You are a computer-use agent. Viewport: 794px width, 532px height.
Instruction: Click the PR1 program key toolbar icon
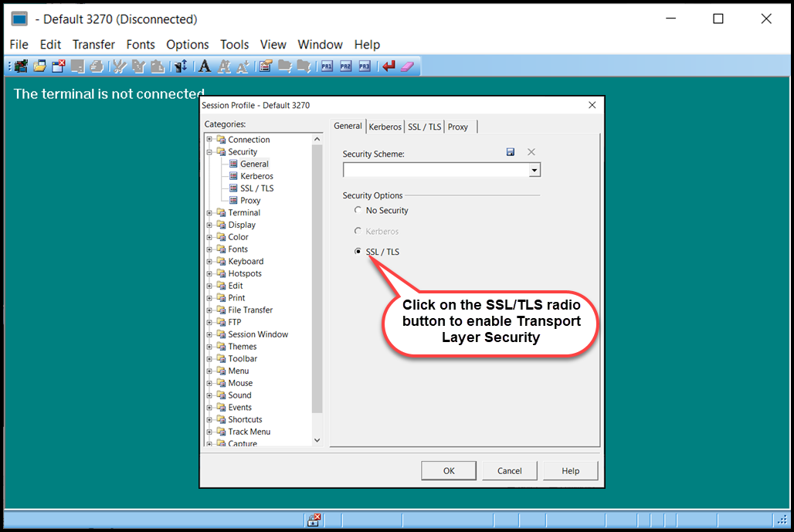tap(327, 66)
